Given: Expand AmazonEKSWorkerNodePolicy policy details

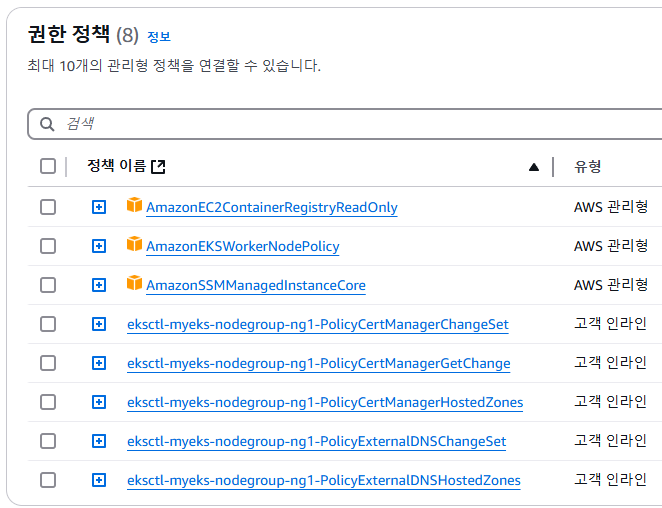Looking at the screenshot, I should [x=99, y=246].
